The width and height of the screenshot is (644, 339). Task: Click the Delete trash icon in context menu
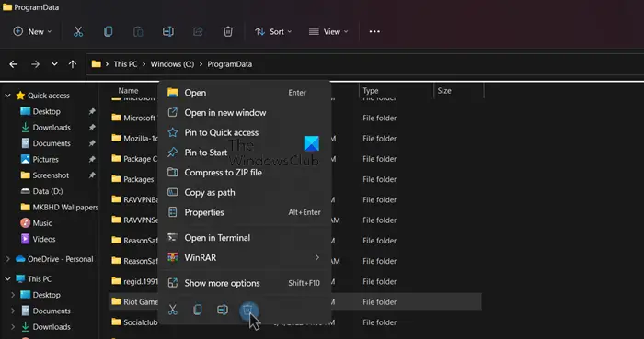coord(247,310)
